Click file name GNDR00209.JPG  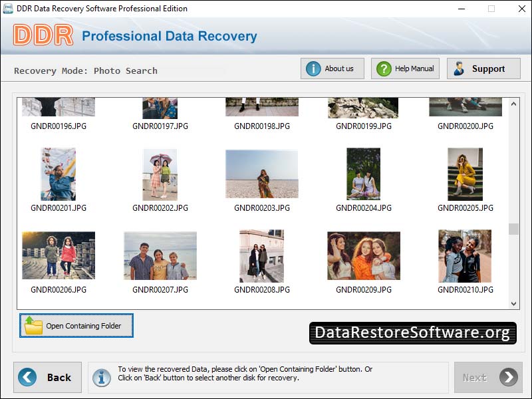[364, 290]
